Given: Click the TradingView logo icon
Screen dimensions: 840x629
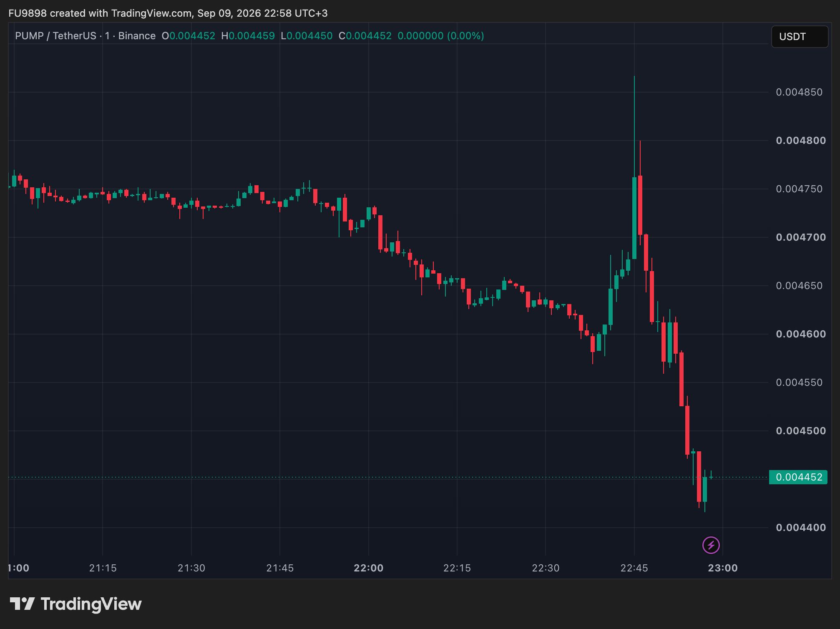Looking at the screenshot, I should [22, 604].
